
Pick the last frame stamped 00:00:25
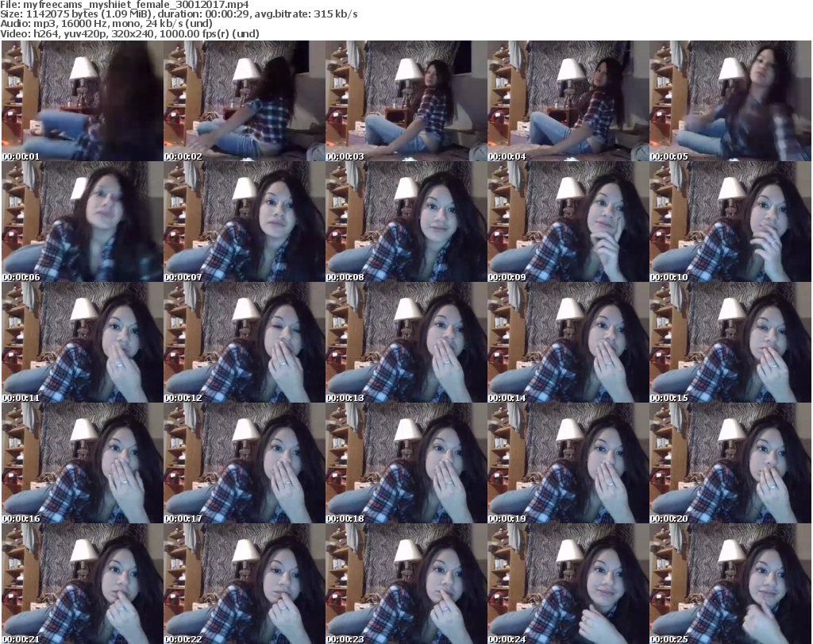pyautogui.click(x=730, y=584)
